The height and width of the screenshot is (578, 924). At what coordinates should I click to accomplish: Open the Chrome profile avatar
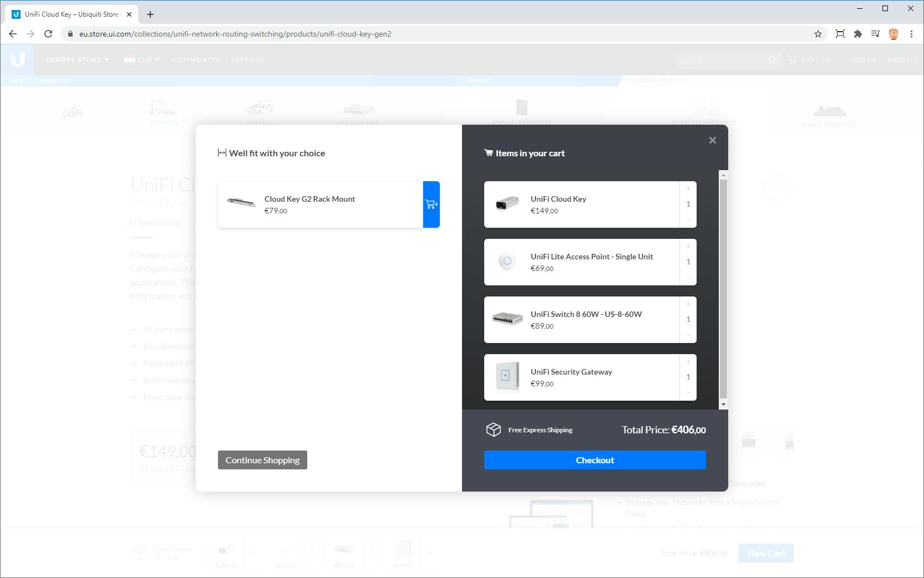point(893,34)
